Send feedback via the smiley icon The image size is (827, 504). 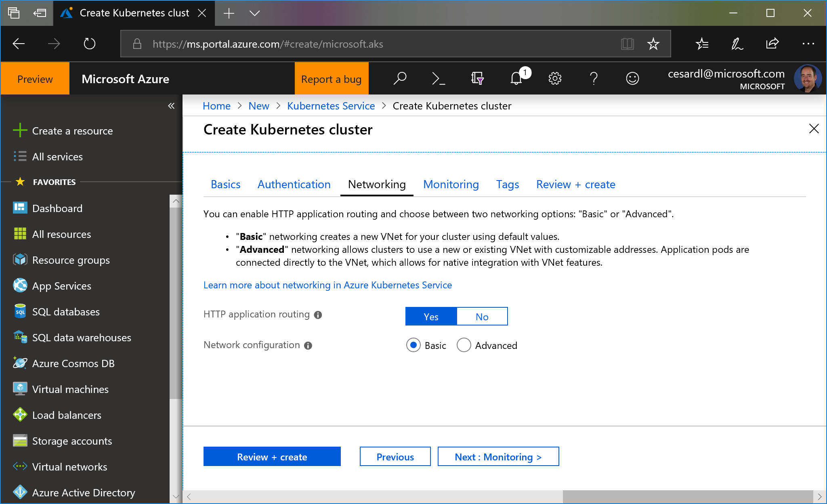click(632, 78)
